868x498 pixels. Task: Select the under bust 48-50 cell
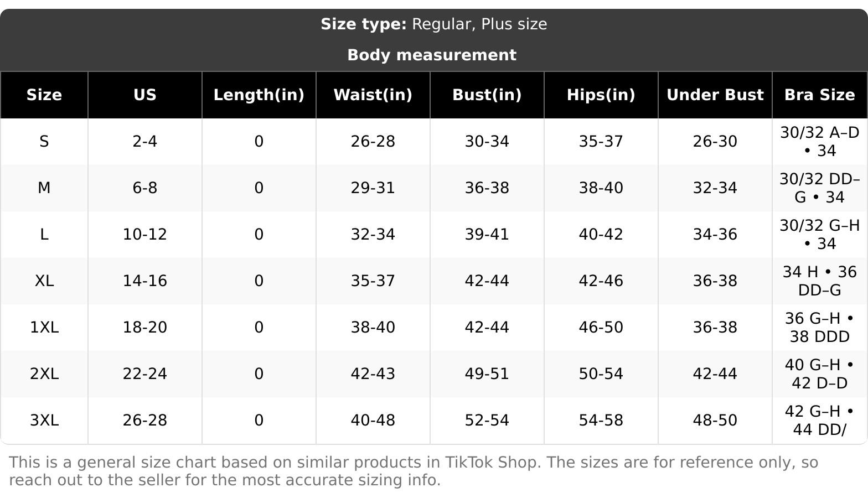[715, 421]
